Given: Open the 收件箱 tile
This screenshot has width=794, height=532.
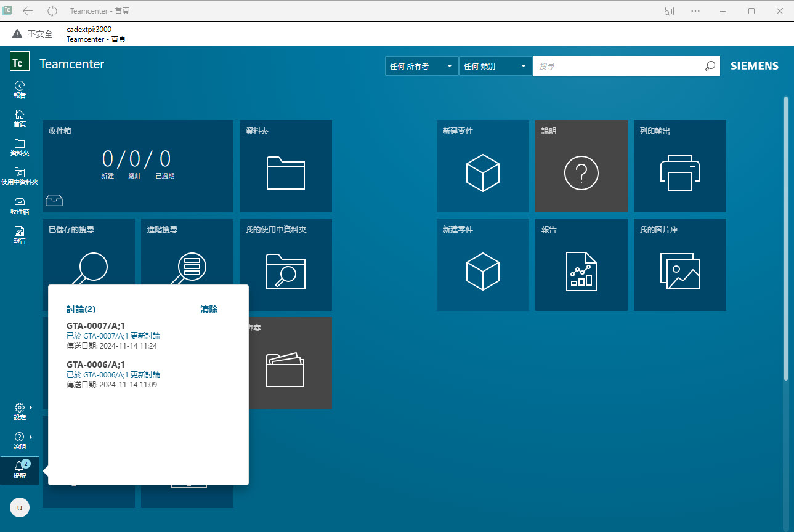Looking at the screenshot, I should pos(138,166).
